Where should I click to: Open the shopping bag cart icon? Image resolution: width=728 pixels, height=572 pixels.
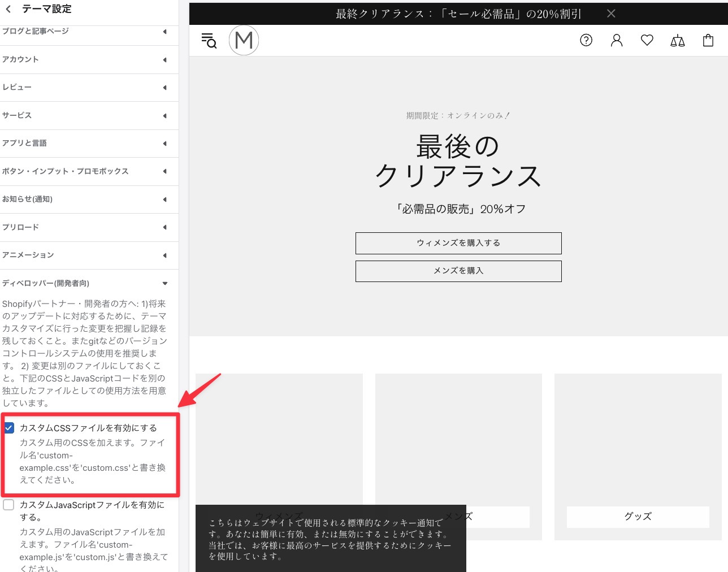click(708, 40)
